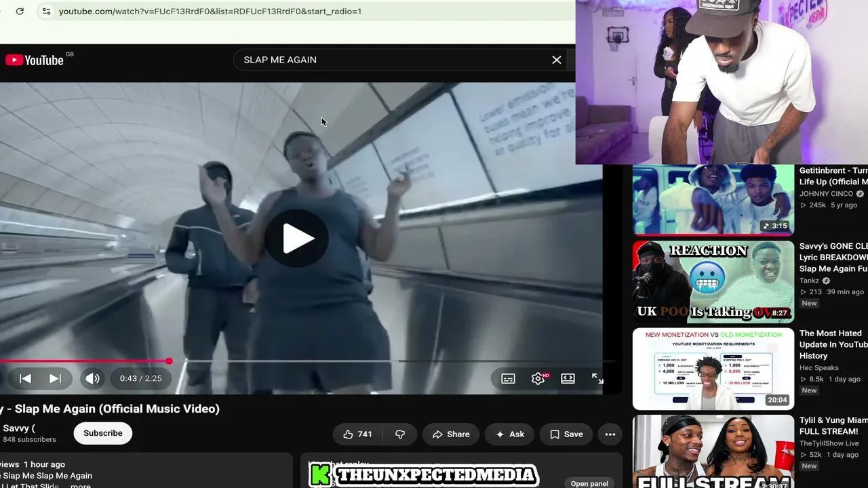This screenshot has width=868, height=488.
Task: Play the video with the center play button
Action: click(x=298, y=238)
